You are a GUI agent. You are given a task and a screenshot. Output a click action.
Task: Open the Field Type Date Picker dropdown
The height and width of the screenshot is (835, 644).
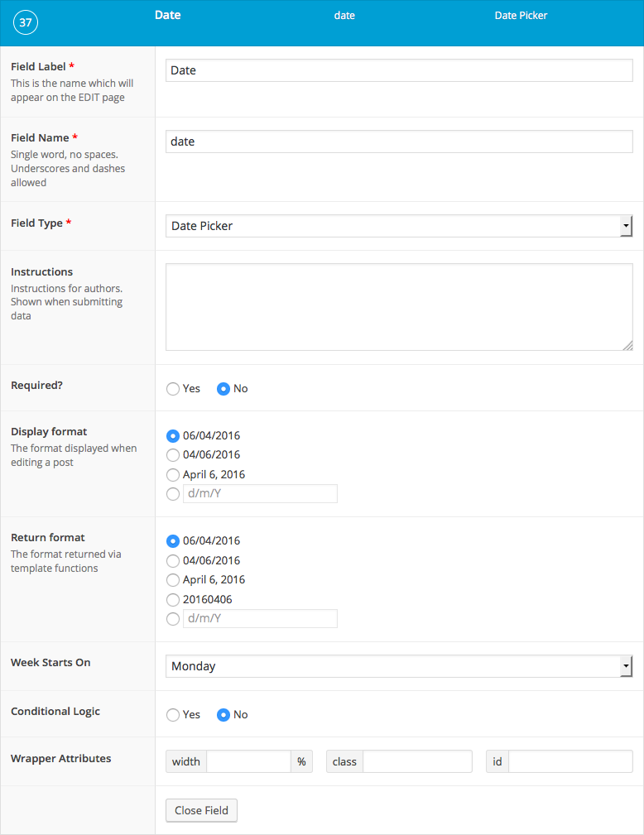399,226
